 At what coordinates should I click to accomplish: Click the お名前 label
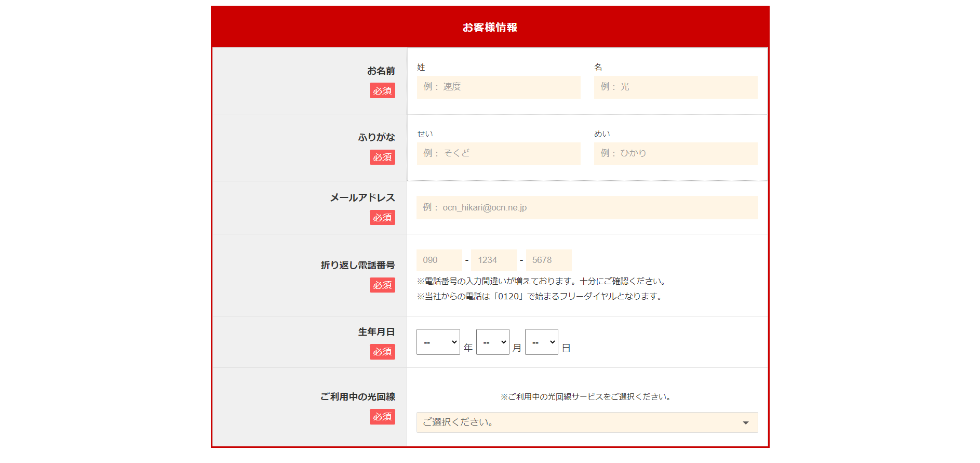381,71
